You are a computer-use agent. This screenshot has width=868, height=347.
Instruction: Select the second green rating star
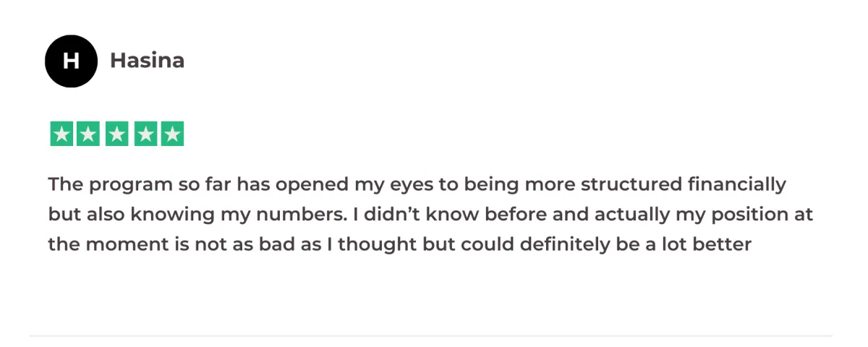[90, 134]
